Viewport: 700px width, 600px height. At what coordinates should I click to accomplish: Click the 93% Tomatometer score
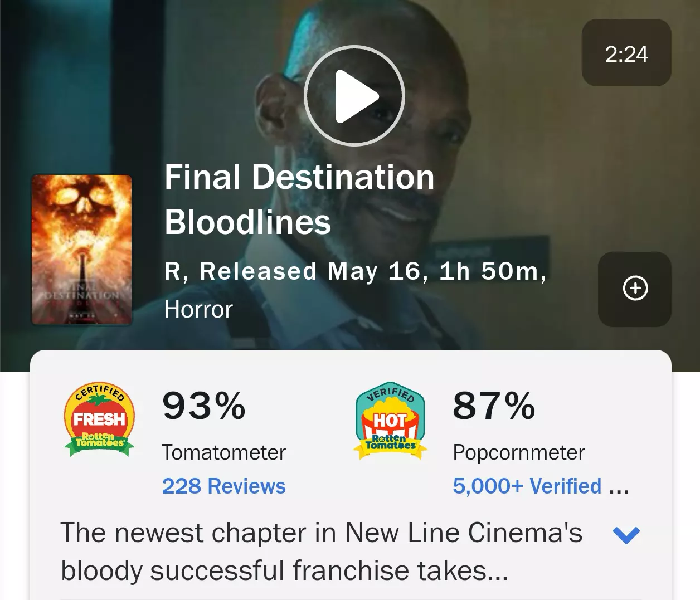[x=203, y=406]
